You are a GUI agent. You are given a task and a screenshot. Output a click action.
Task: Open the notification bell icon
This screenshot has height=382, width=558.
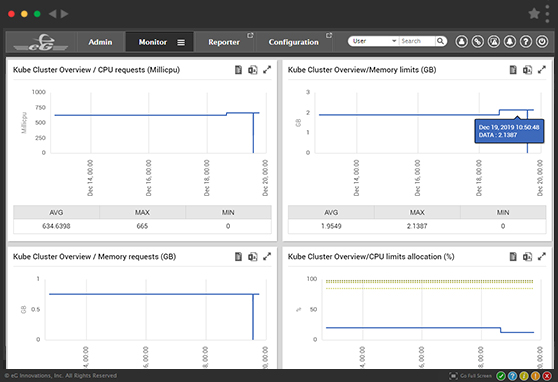coord(510,42)
